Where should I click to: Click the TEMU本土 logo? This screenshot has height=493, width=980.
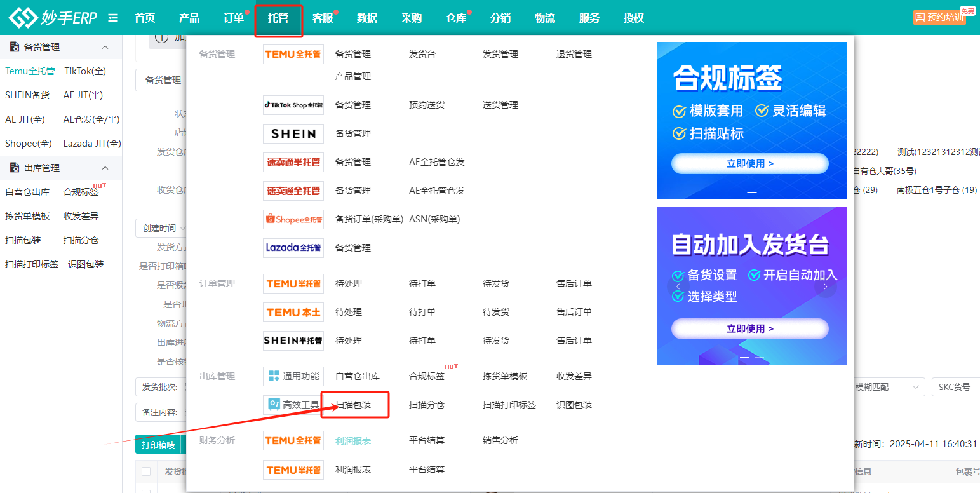point(293,312)
